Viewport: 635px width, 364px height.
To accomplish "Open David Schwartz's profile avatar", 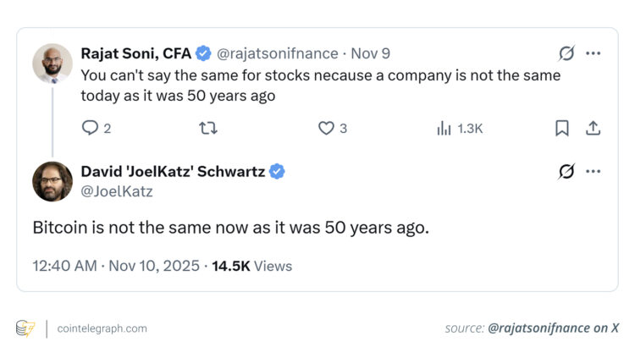I will pyautogui.click(x=52, y=181).
